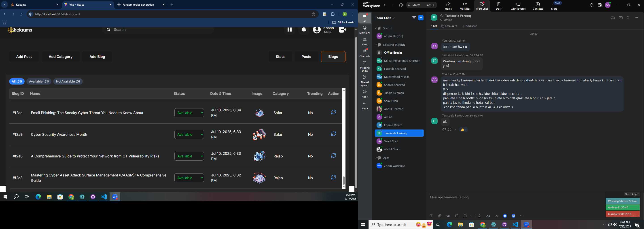
Task: Open status dropdown for Cyber Security Awareness Month
Action: (x=189, y=134)
